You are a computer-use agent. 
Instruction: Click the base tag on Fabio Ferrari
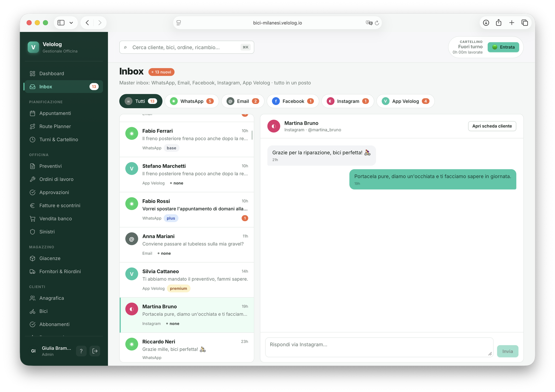171,148
